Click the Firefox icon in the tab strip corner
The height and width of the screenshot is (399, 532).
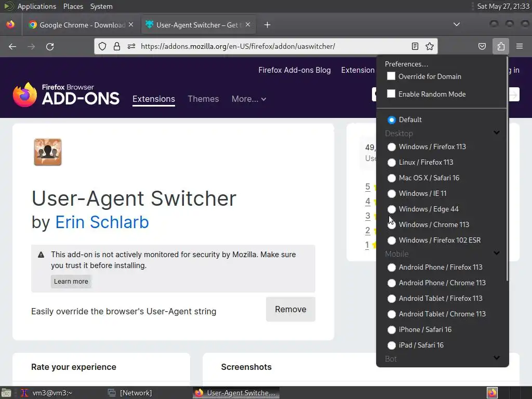pyautogui.click(x=10, y=24)
